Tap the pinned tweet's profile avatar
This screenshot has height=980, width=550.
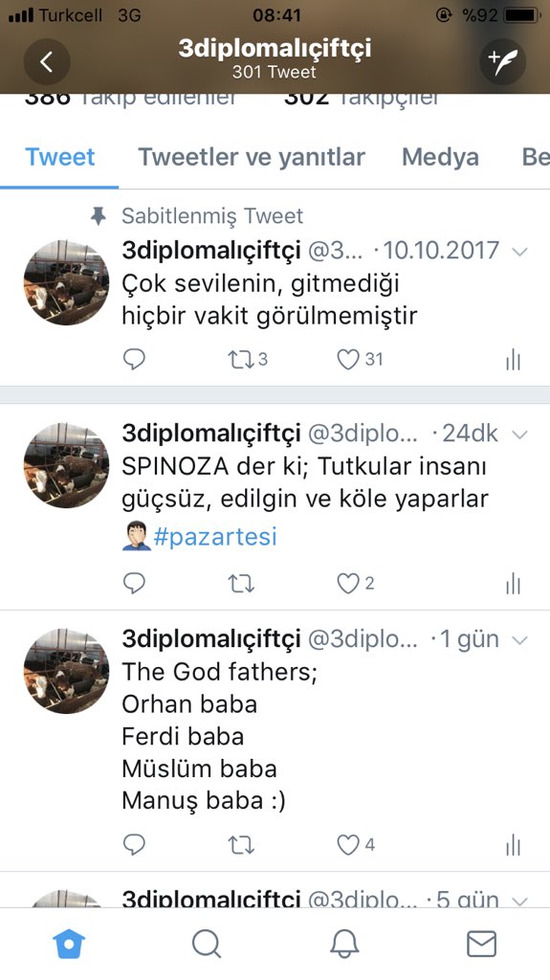point(66,282)
